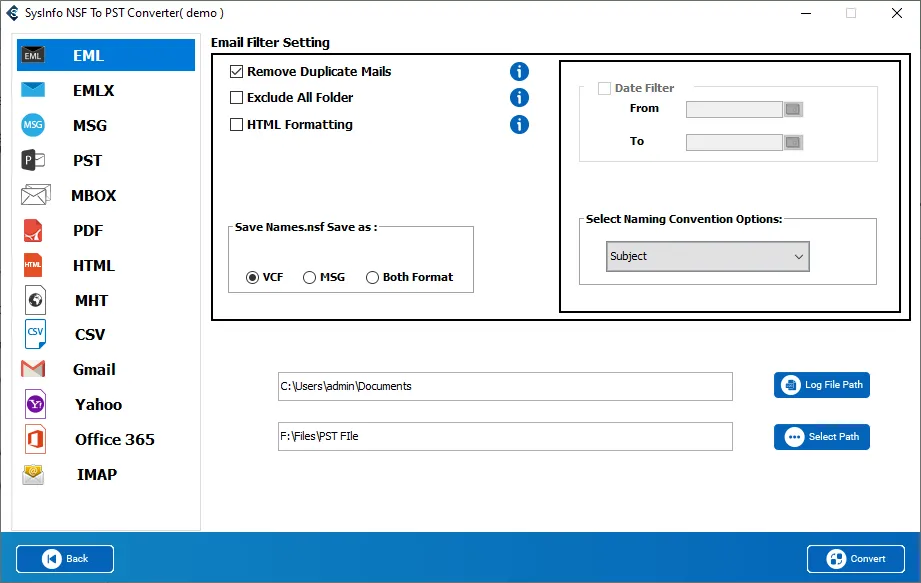Expand the Subject naming convention dropdown
The image size is (921, 583).
click(707, 256)
